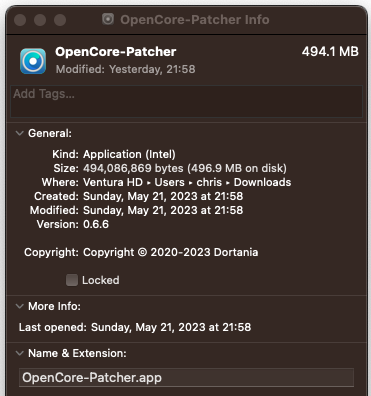Click the OpenCore-Patcher app icon preview
The width and height of the screenshot is (371, 396).
[33, 61]
